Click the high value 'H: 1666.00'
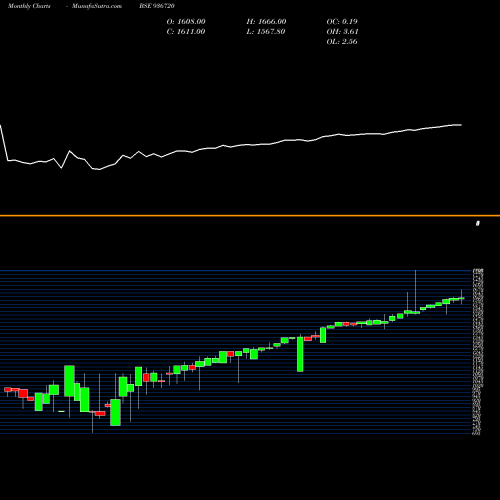500x500 pixels. point(266,22)
